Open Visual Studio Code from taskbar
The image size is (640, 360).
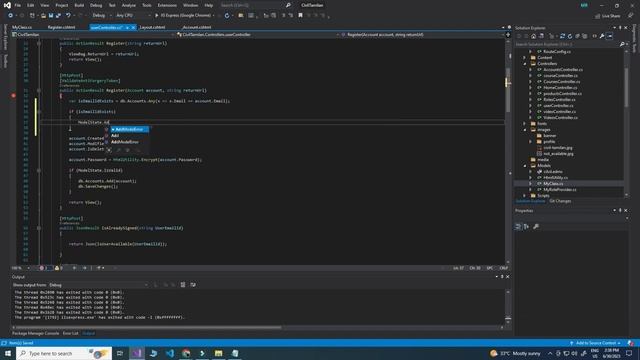click(x=170, y=353)
